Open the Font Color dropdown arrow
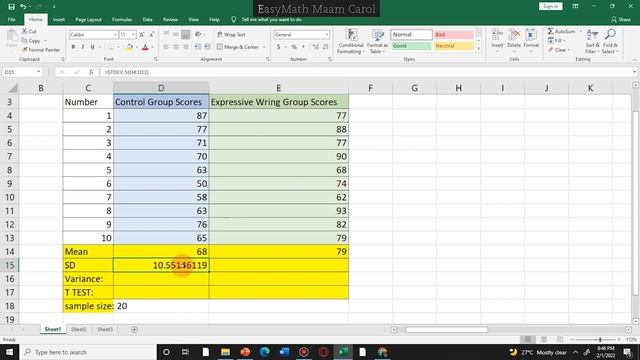The image size is (640, 360). [x=152, y=47]
